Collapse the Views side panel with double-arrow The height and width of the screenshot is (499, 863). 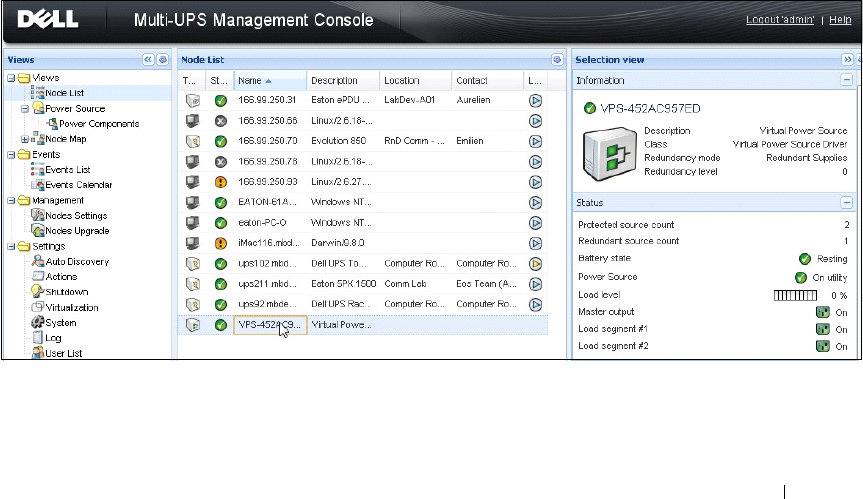pyautogui.click(x=148, y=60)
